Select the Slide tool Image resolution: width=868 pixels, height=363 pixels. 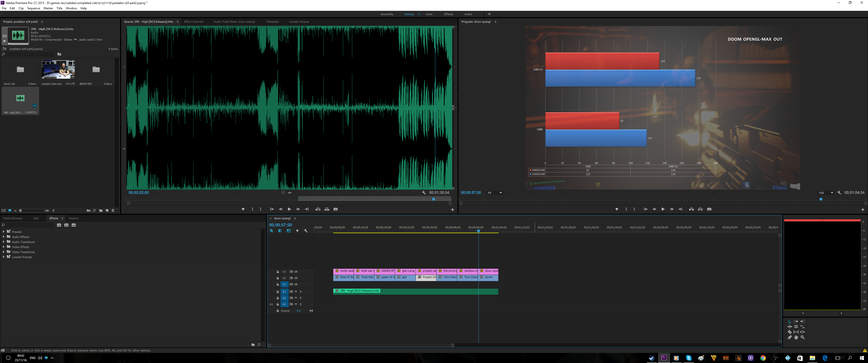pyautogui.click(x=803, y=332)
